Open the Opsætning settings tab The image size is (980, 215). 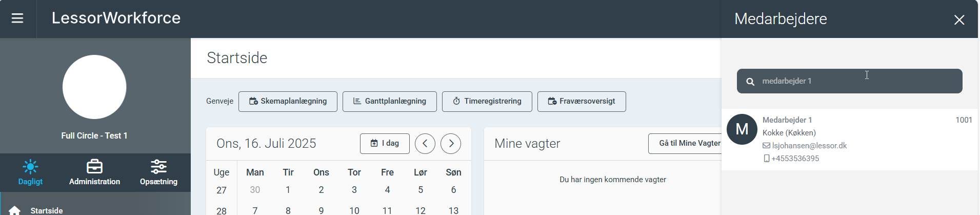[x=158, y=172]
